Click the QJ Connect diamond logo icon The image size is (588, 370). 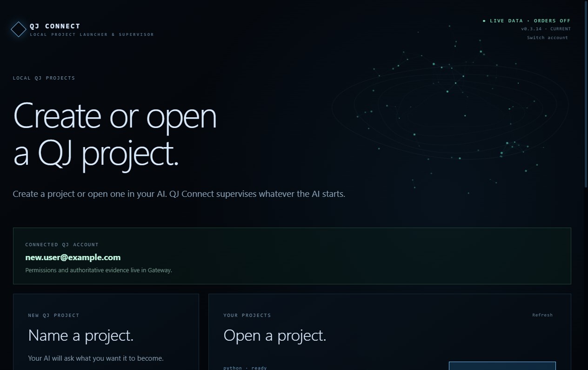[x=19, y=29]
